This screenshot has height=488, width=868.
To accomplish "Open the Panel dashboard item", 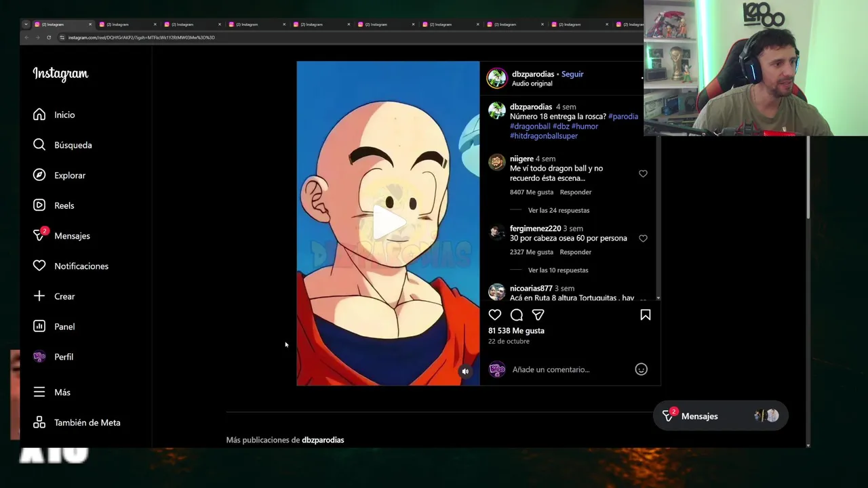I will [54, 327].
